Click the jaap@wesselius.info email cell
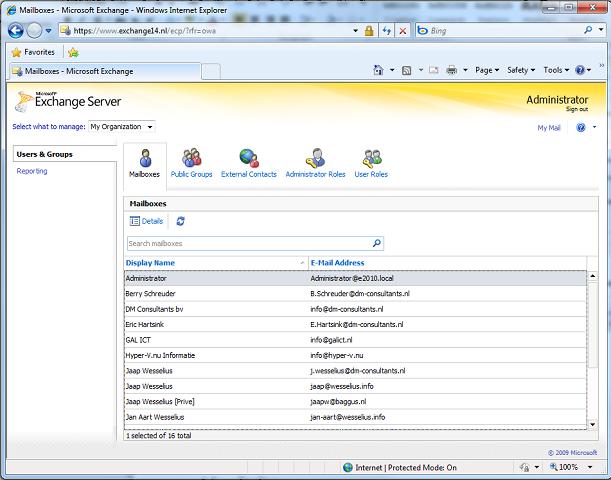The height and width of the screenshot is (480, 611). (x=342, y=386)
